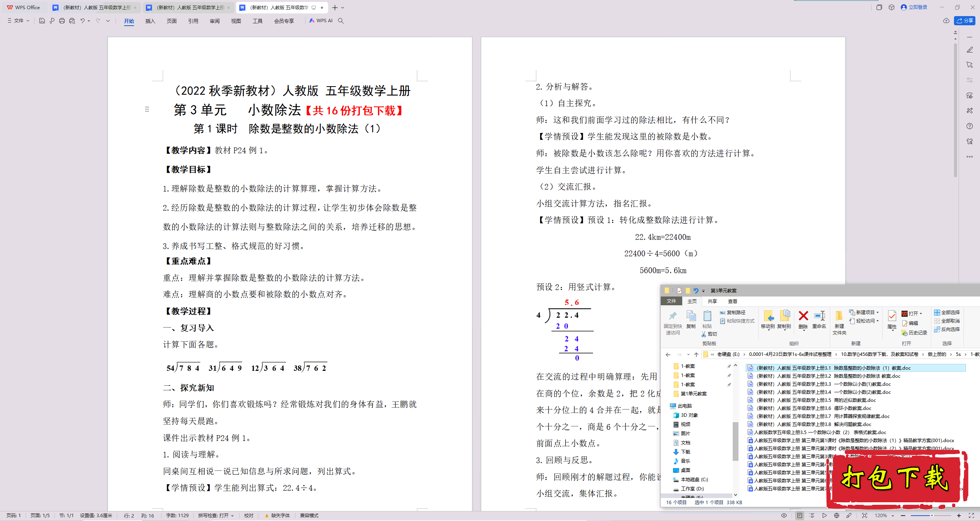Click 立即登录 login button
The image size is (980, 521).
(x=914, y=7)
